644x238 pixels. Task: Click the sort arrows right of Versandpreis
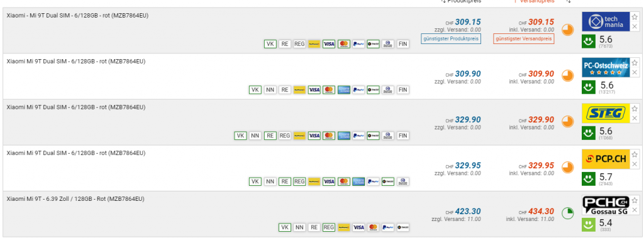(x=569, y=1)
